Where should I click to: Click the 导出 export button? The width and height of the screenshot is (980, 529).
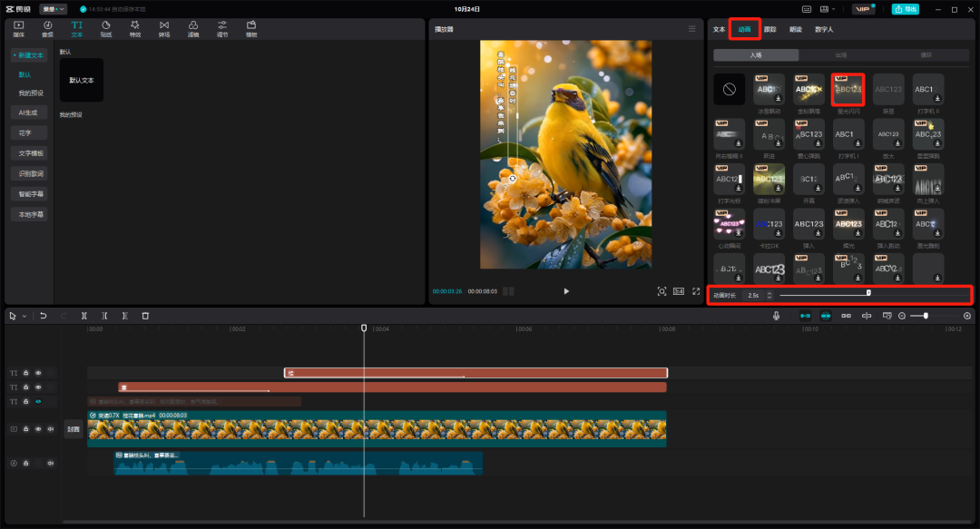(904, 9)
